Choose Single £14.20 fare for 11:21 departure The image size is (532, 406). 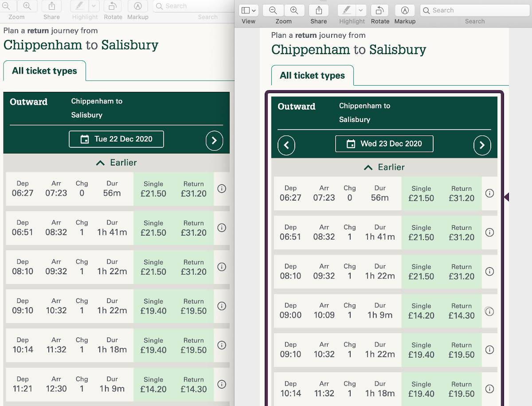pyautogui.click(x=153, y=384)
